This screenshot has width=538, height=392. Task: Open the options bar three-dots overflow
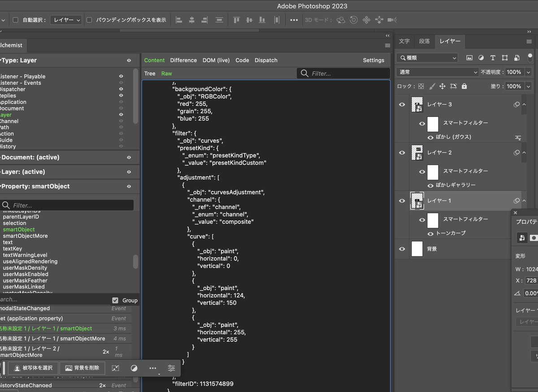point(294,20)
